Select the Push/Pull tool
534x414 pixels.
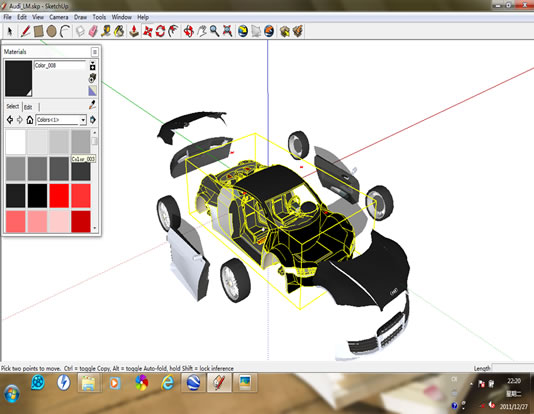pos(134,31)
